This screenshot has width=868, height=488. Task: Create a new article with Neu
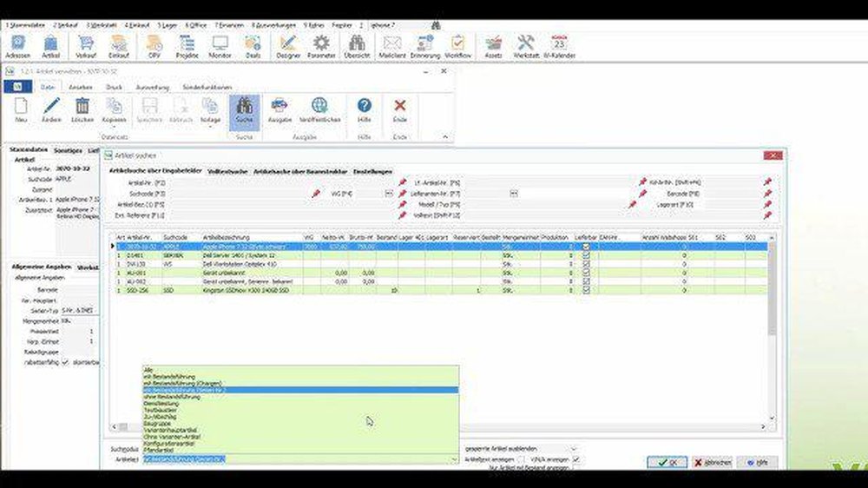point(21,109)
